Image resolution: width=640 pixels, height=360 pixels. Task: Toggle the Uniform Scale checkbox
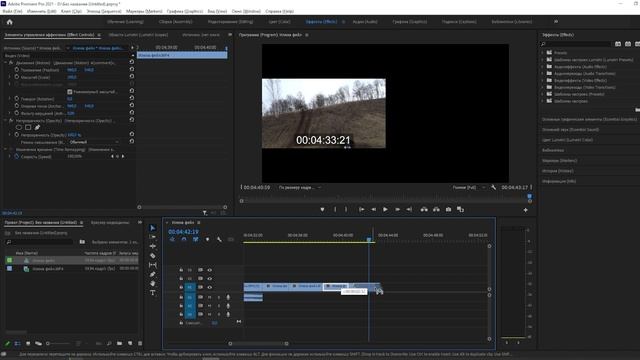coord(70,91)
